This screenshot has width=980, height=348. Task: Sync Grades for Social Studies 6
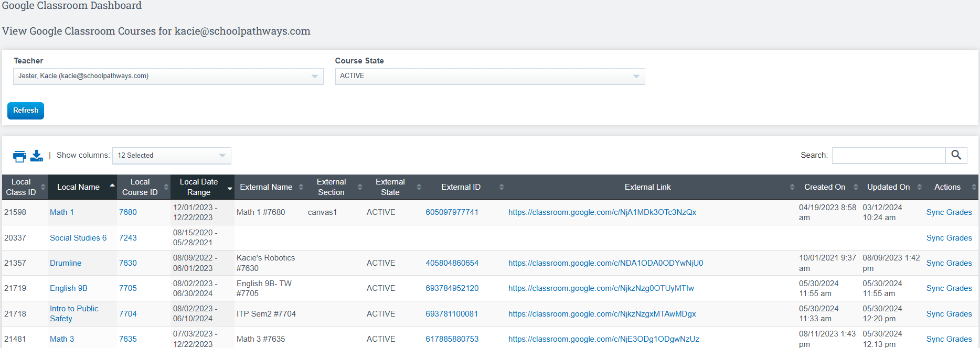949,238
